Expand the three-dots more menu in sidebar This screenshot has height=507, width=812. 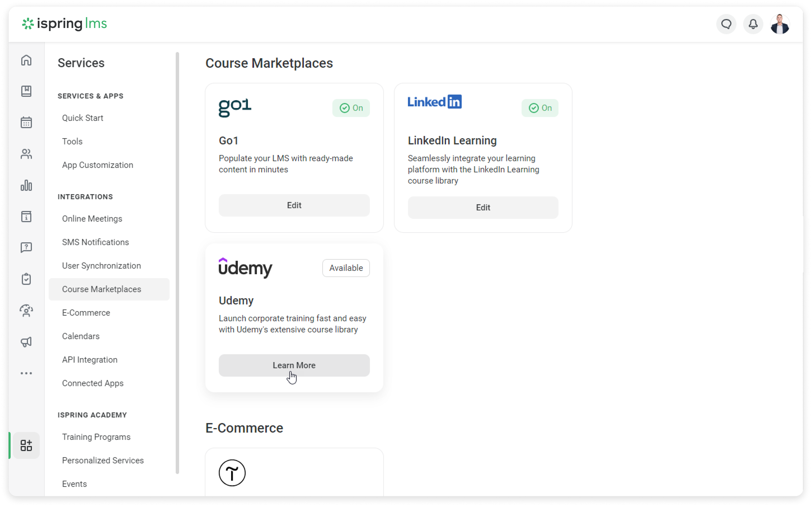tap(26, 373)
